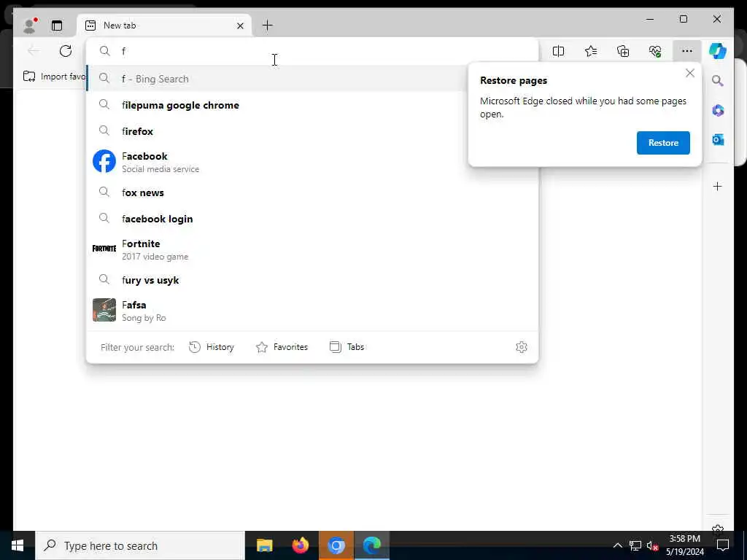Screen dimensions: 747x560
Task: Filter search by Tabs
Action: (x=347, y=347)
